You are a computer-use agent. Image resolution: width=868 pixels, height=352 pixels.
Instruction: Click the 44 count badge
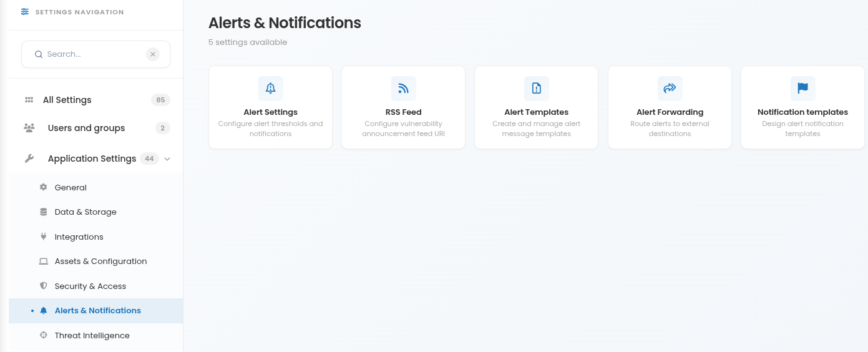[149, 159]
